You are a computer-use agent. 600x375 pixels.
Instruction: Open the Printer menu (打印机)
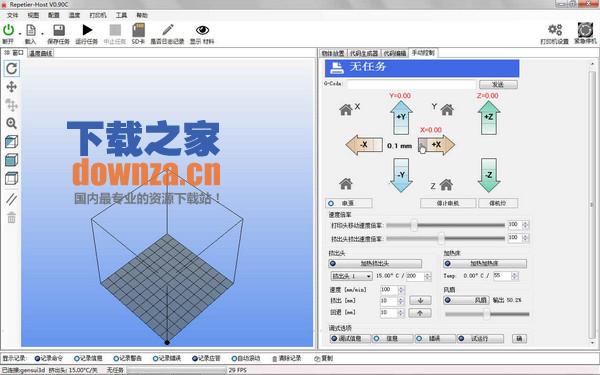tap(98, 15)
